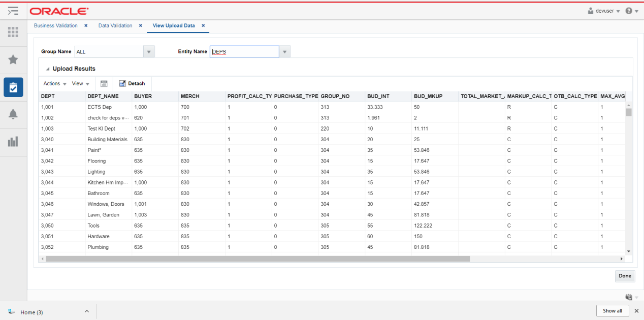This screenshot has height=320, width=644.
Task: Select the View Upload Data tab
Action: 174,25
